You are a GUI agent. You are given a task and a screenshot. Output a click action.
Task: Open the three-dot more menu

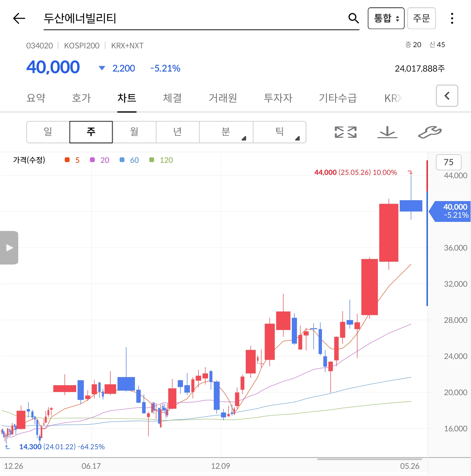click(452, 18)
